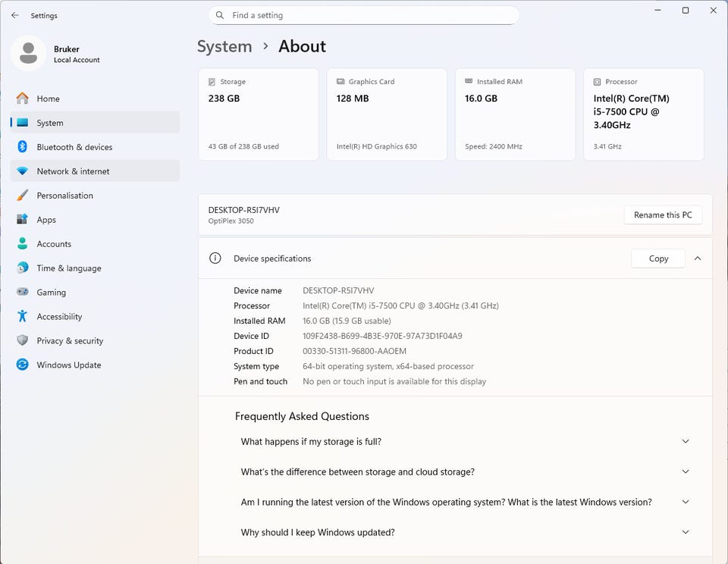This screenshot has height=564, width=728.
Task: Open Personalisation brush icon
Action: coord(22,196)
